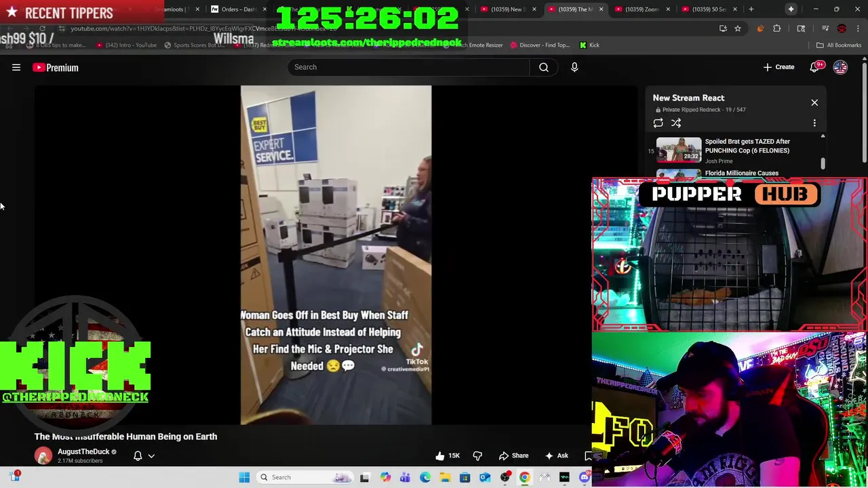Open Discord from taskbar
This screenshot has width=868, height=488.
click(585, 477)
